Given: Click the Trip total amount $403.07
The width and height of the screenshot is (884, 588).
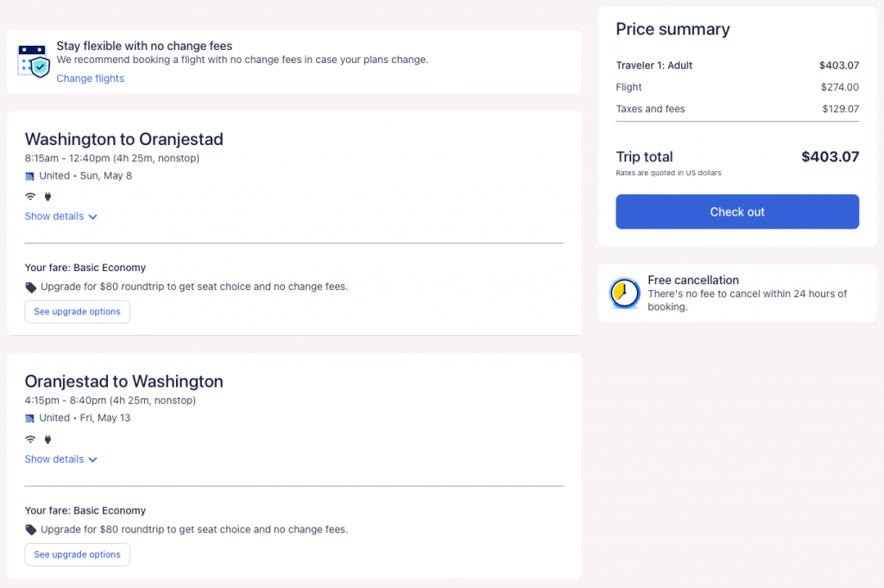Looking at the screenshot, I should 830,157.
